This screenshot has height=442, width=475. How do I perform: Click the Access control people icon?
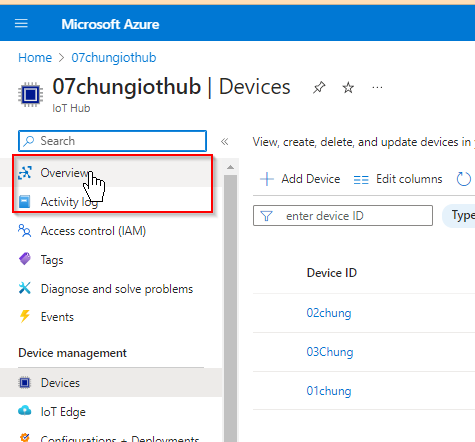[25, 231]
